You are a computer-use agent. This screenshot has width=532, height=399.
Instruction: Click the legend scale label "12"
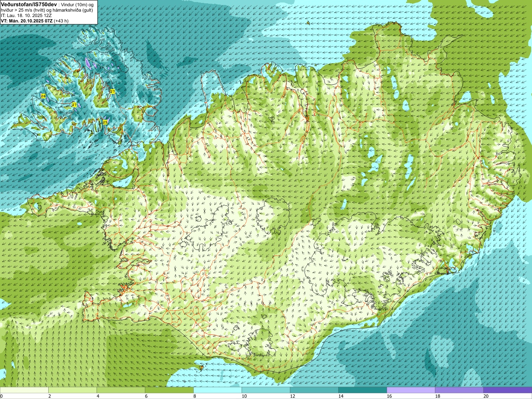point(293,396)
